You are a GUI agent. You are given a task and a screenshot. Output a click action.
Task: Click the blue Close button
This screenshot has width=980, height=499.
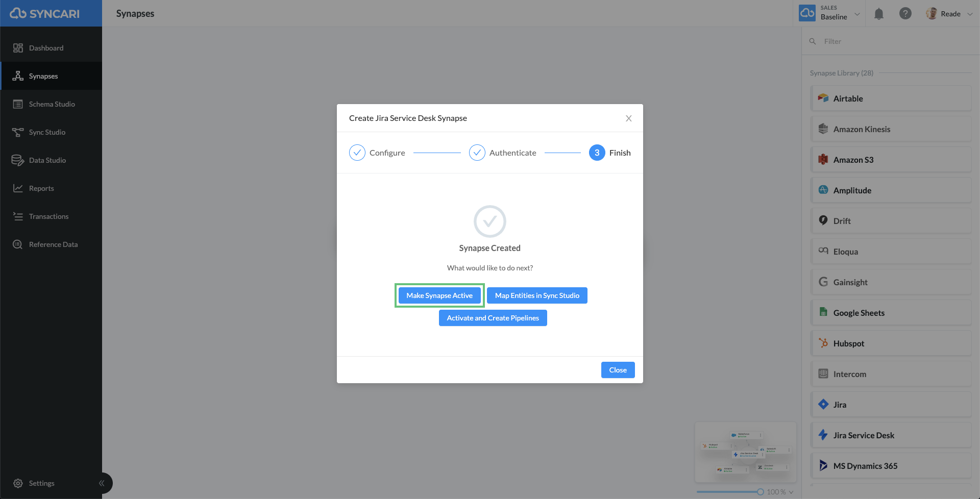click(x=618, y=370)
